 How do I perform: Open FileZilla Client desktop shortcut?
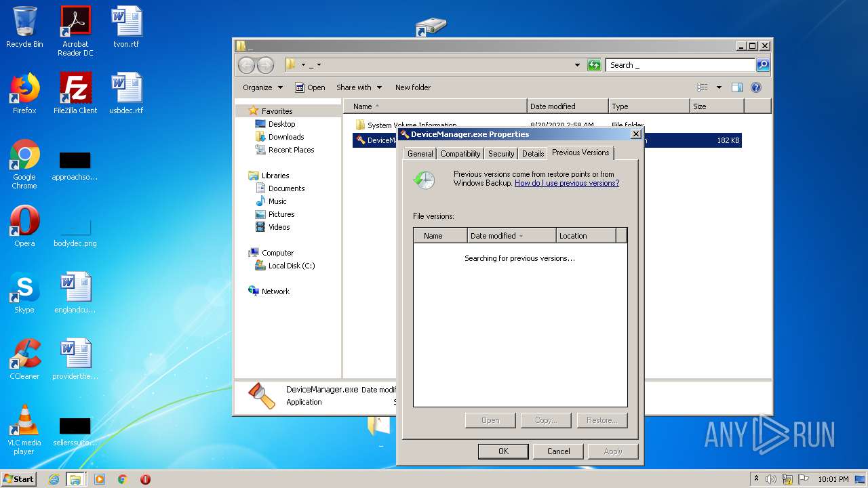(x=75, y=94)
